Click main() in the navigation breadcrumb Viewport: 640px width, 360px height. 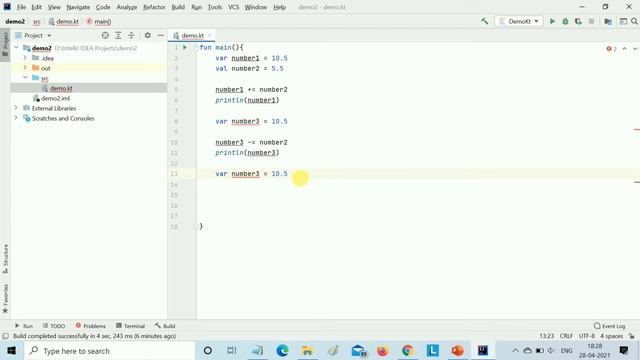[x=99, y=21]
